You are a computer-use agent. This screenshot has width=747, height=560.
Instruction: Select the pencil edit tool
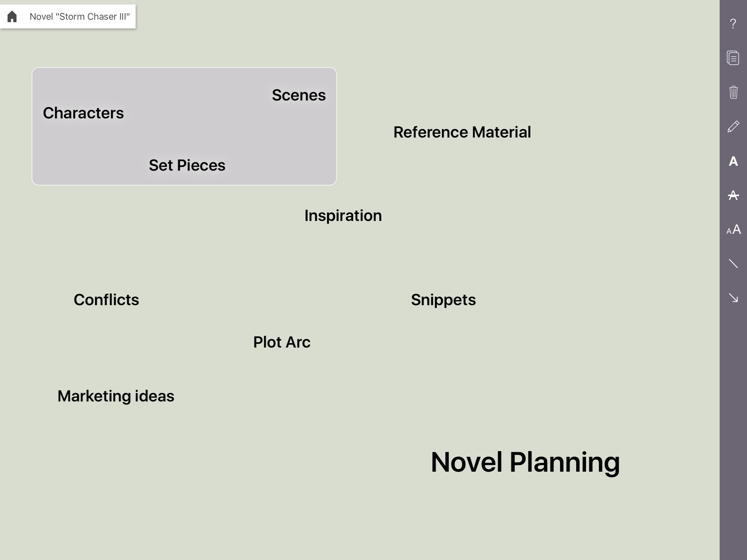coord(733,127)
